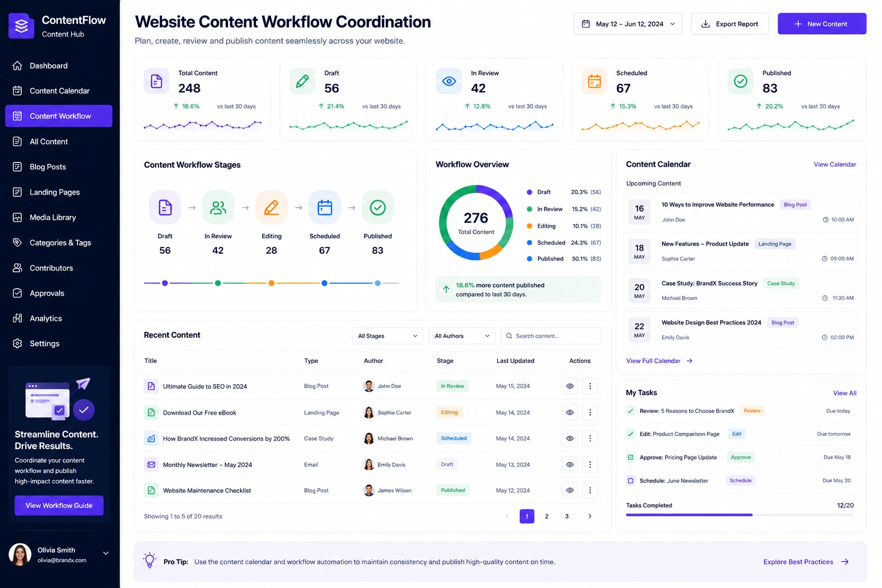Screen dimensions: 882x588
Task: Open Settings in sidebar
Action: point(59,343)
